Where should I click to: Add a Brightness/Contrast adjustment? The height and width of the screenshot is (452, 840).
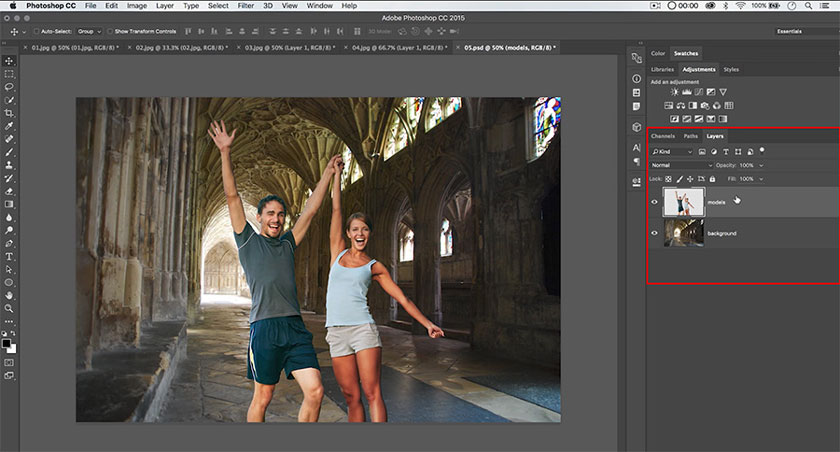tap(675, 92)
